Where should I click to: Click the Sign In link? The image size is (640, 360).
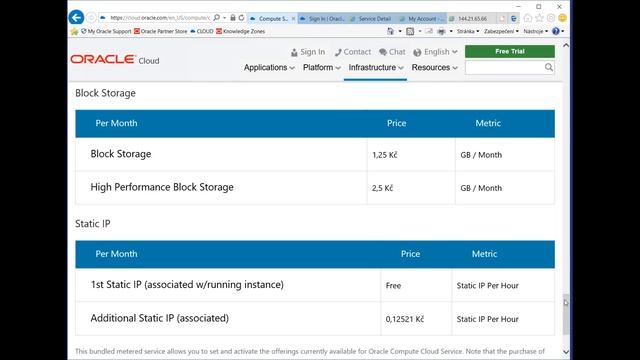pos(308,52)
